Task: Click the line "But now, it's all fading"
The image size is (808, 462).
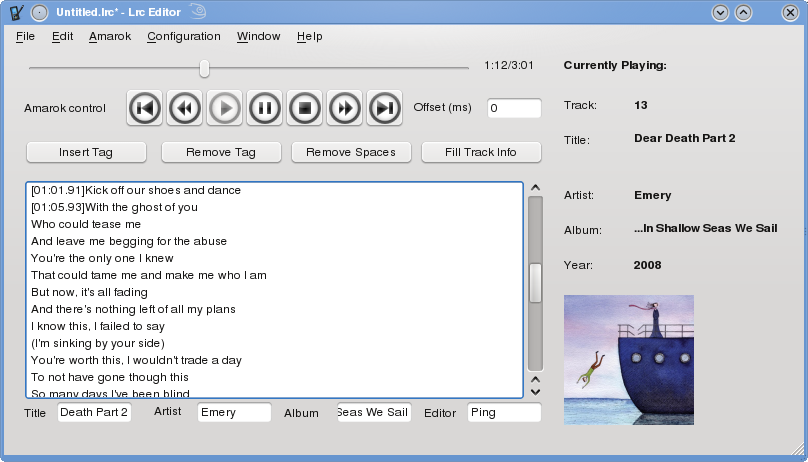Action: tap(89, 292)
